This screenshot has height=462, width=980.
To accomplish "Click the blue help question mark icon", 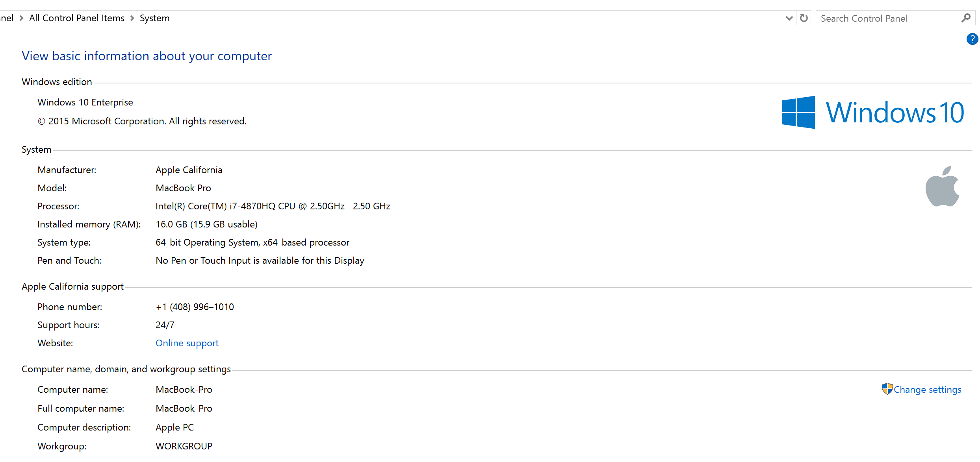I will (x=972, y=39).
